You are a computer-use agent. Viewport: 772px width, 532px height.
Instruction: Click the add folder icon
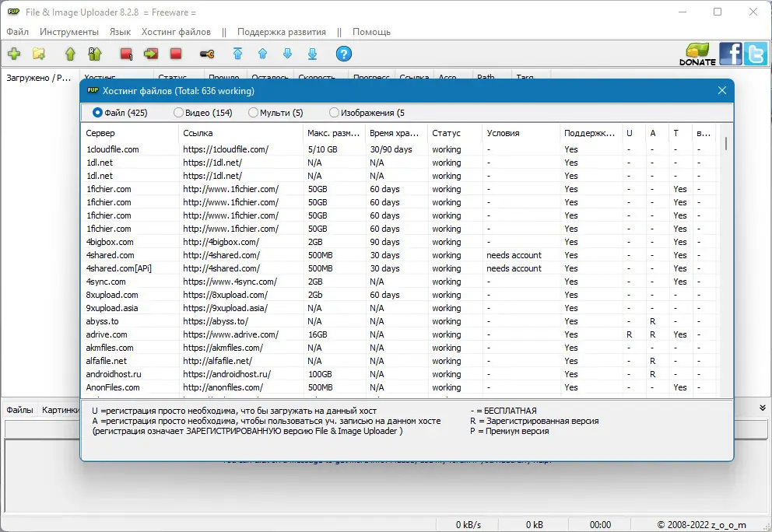(x=39, y=54)
